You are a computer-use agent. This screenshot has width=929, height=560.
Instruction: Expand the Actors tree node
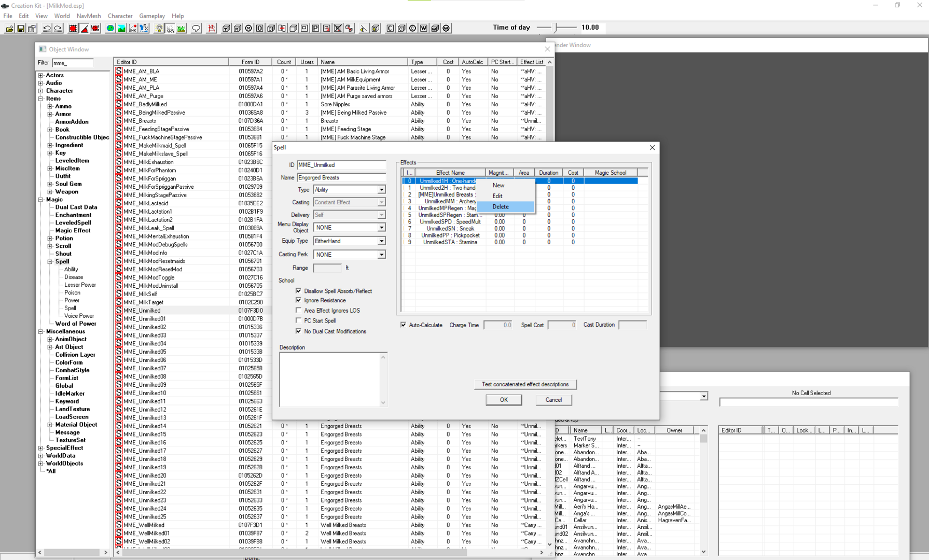[40, 75]
